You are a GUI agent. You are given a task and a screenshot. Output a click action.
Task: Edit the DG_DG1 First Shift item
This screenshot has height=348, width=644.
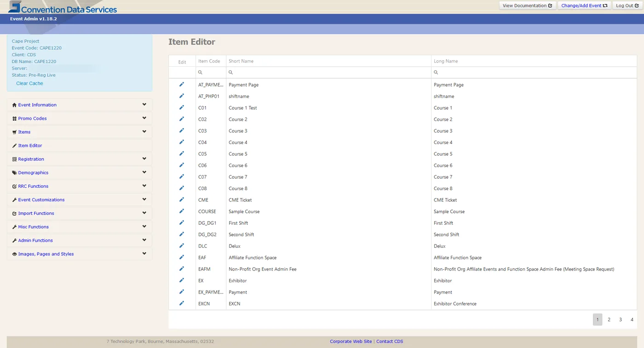[x=182, y=222]
